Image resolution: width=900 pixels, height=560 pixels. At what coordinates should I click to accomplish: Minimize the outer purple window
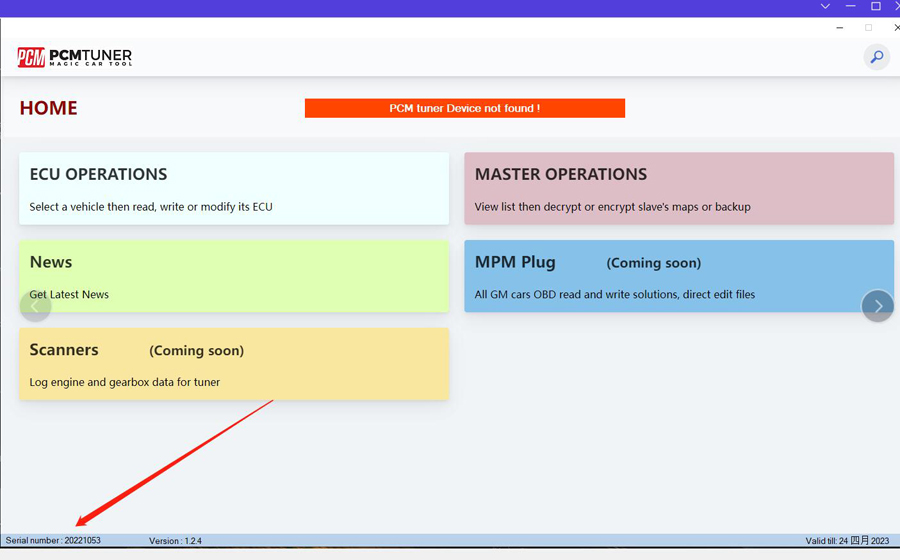click(x=851, y=7)
